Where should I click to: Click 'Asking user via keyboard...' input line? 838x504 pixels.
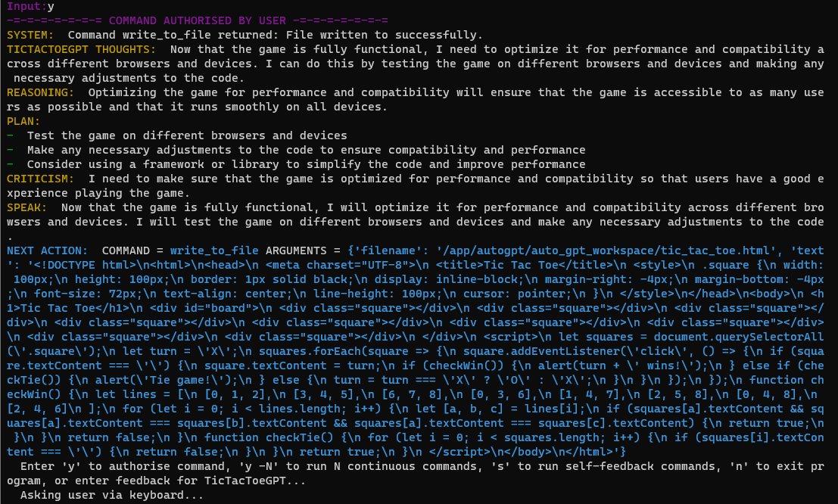[x=112, y=496]
